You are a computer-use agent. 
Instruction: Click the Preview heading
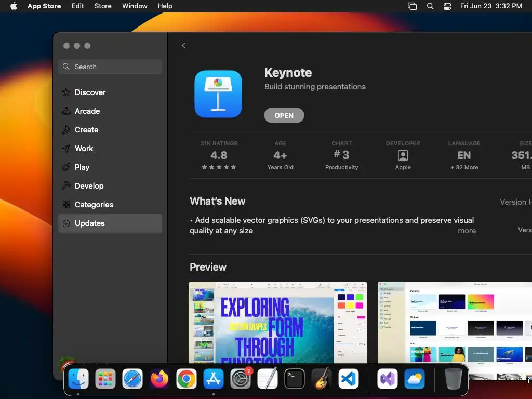[208, 267]
